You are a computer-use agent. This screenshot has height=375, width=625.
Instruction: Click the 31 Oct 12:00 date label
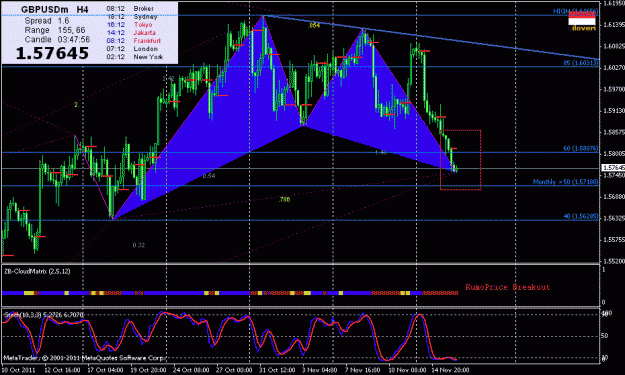coord(277,370)
